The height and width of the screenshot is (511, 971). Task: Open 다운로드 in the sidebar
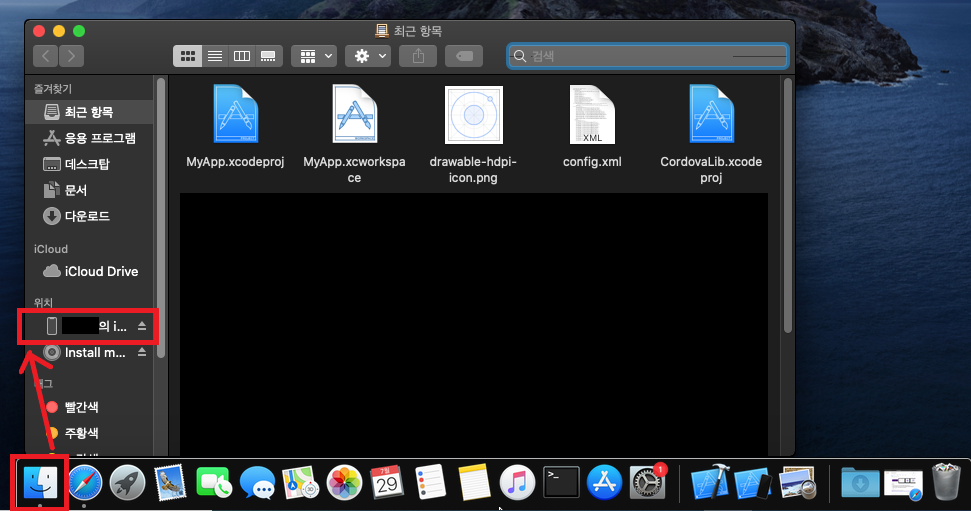(89, 216)
